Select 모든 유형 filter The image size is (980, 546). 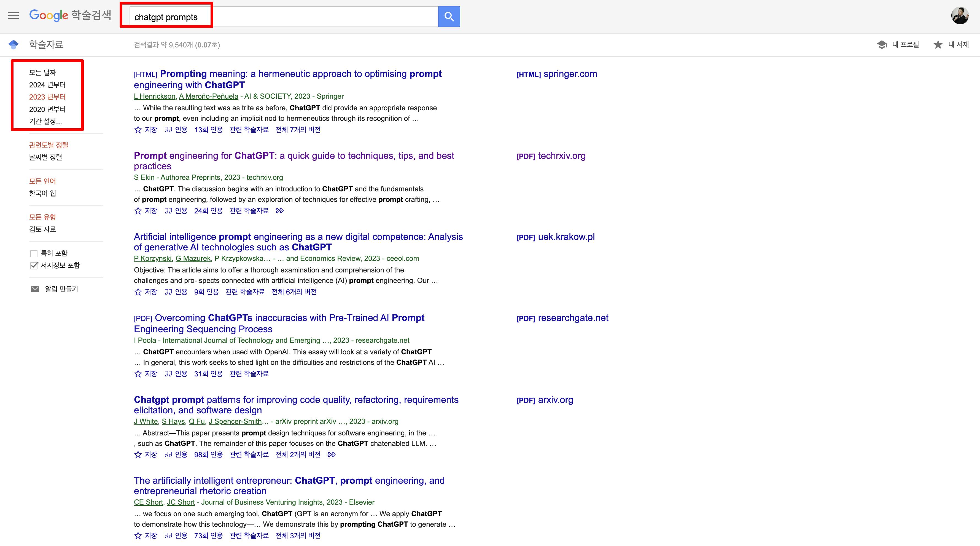point(43,217)
